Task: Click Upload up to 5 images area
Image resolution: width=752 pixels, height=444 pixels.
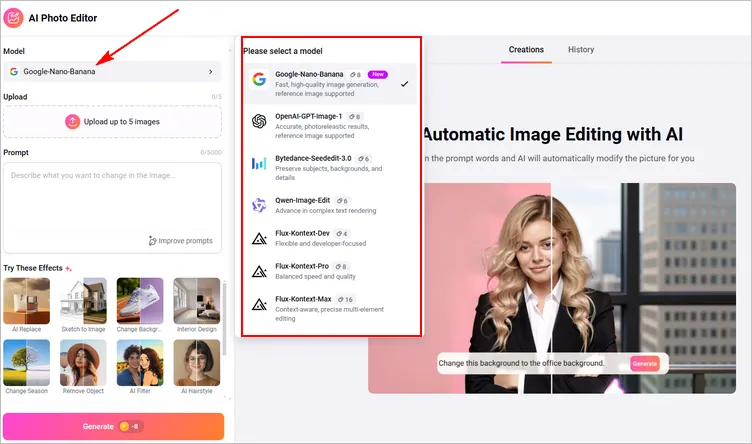Action: [x=112, y=122]
